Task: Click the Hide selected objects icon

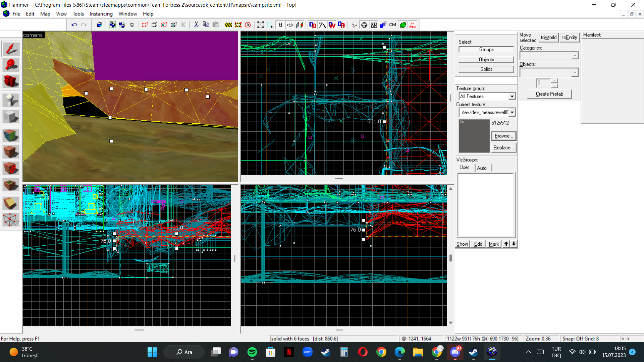Action: pyautogui.click(x=145, y=25)
